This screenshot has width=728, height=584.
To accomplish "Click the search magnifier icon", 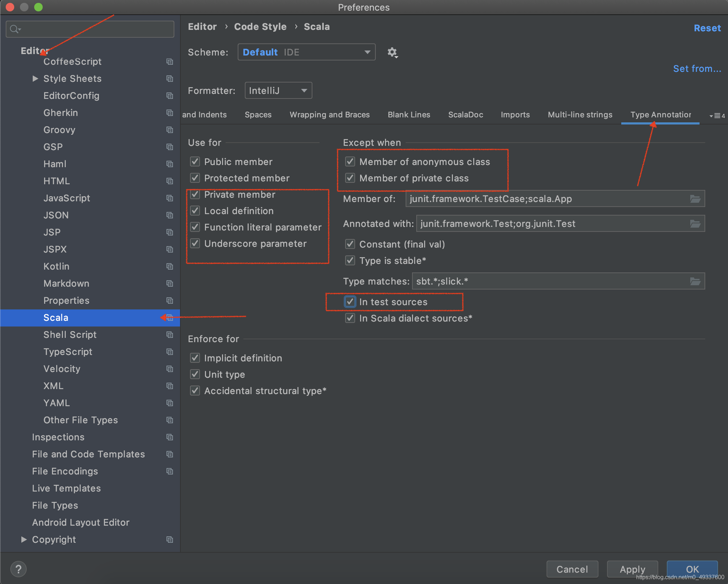I will pos(14,29).
